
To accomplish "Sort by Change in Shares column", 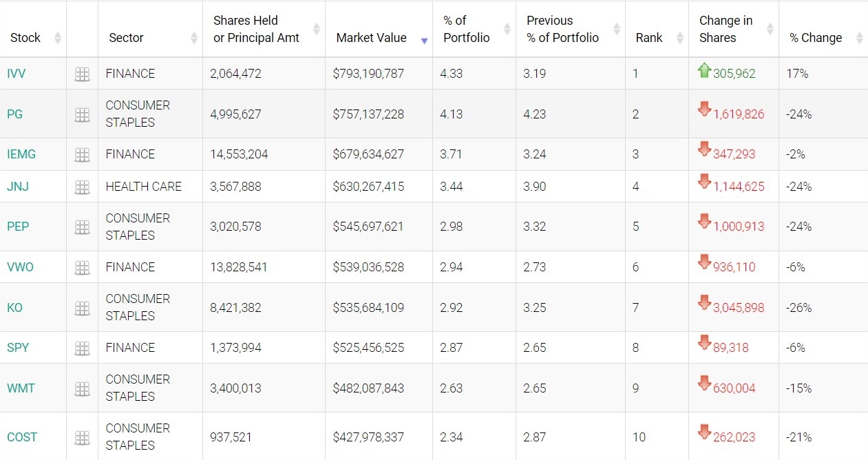I will 726,30.
